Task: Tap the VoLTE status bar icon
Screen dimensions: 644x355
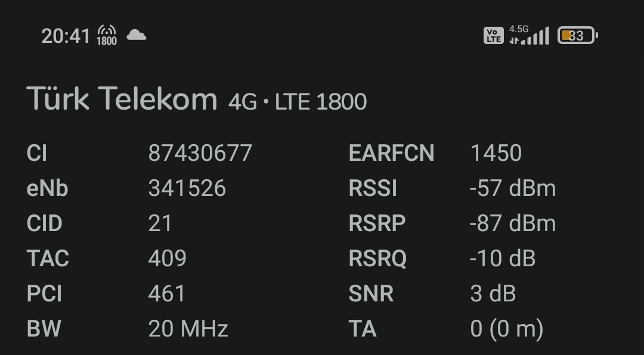Action: [493, 36]
